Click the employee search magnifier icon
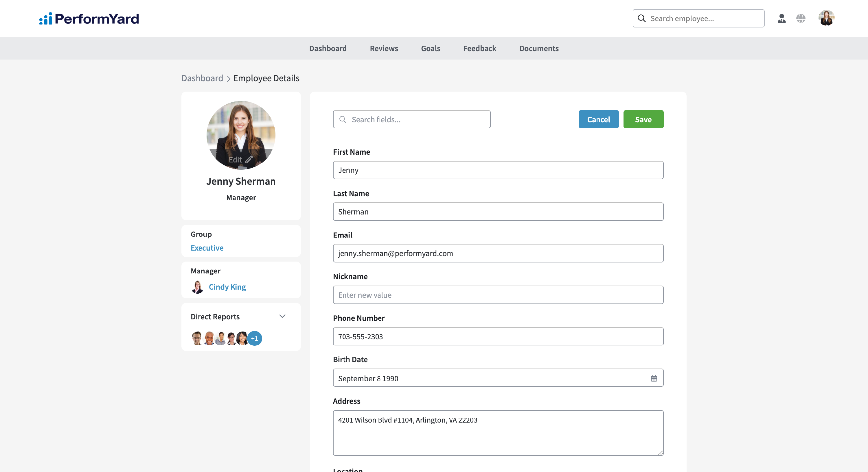Screen dimensions: 868x472 [x=642, y=18]
